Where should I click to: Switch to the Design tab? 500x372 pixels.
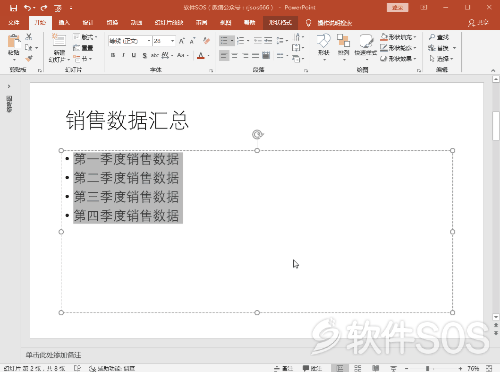point(88,22)
